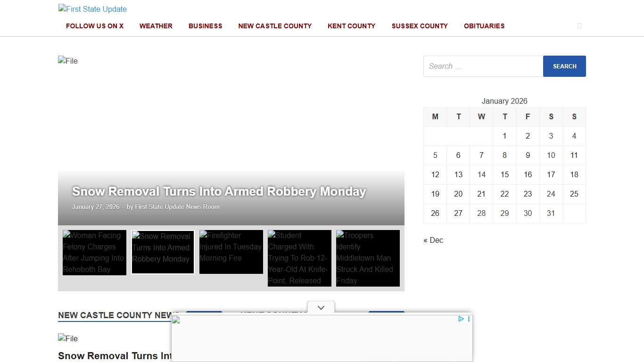This screenshot has height=362, width=644.
Task: Select the Woman Facing Felony Charges thumbnail
Action: click(x=94, y=253)
